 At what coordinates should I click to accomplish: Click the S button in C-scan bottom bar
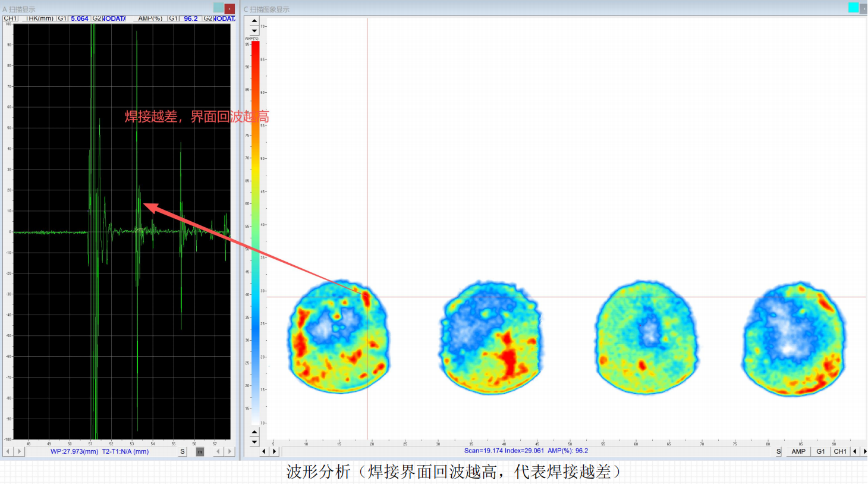(778, 452)
